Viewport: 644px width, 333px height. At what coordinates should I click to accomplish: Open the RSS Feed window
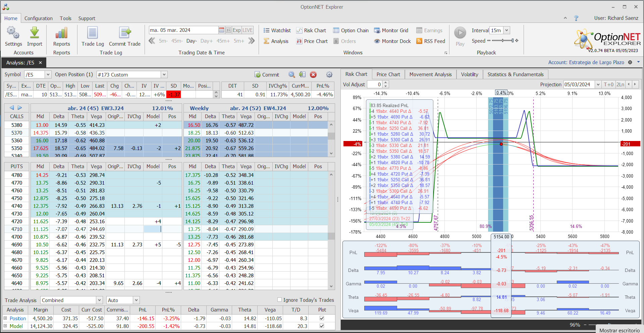[431, 41]
